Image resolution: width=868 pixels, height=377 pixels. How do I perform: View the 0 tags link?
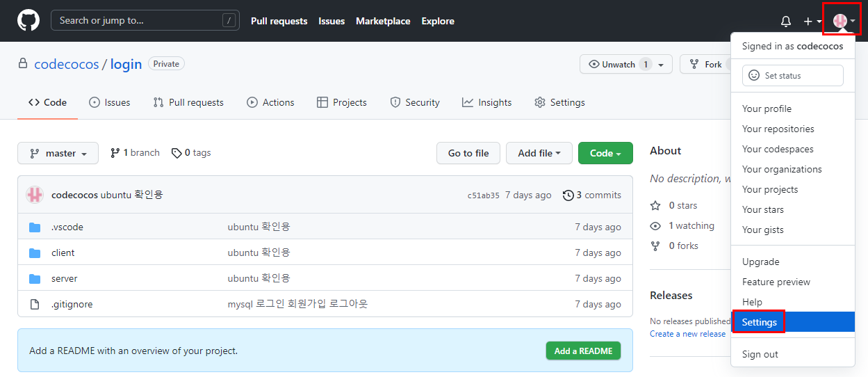[191, 153]
